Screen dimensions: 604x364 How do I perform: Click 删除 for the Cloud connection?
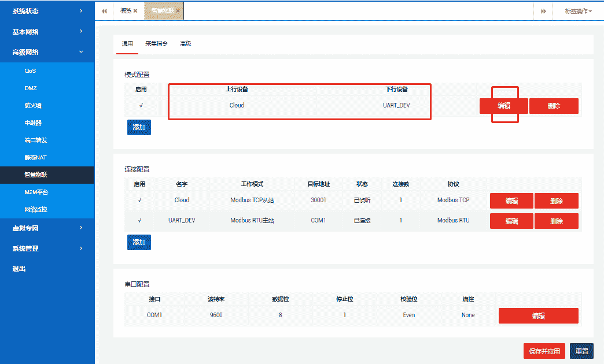(x=556, y=200)
